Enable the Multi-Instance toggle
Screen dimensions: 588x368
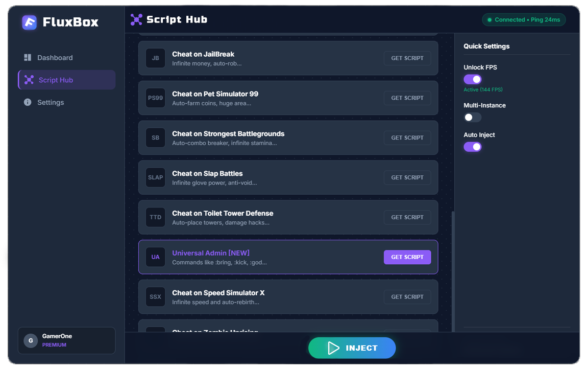472,117
